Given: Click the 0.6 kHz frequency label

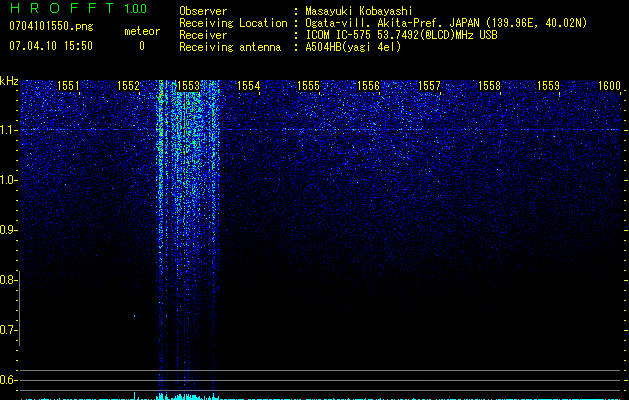Looking at the screenshot, I should tap(7, 380).
